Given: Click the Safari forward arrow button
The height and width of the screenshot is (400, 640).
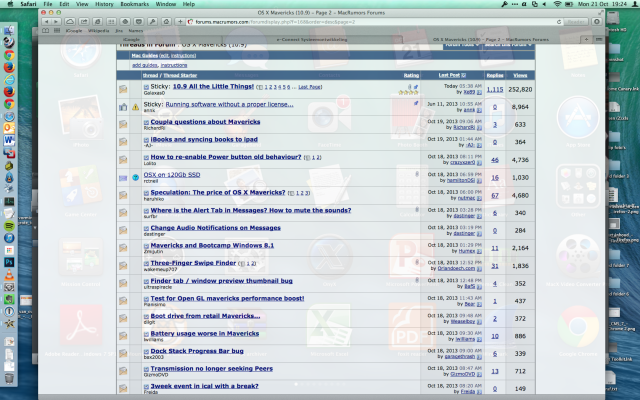Looking at the screenshot, I should [56, 22].
